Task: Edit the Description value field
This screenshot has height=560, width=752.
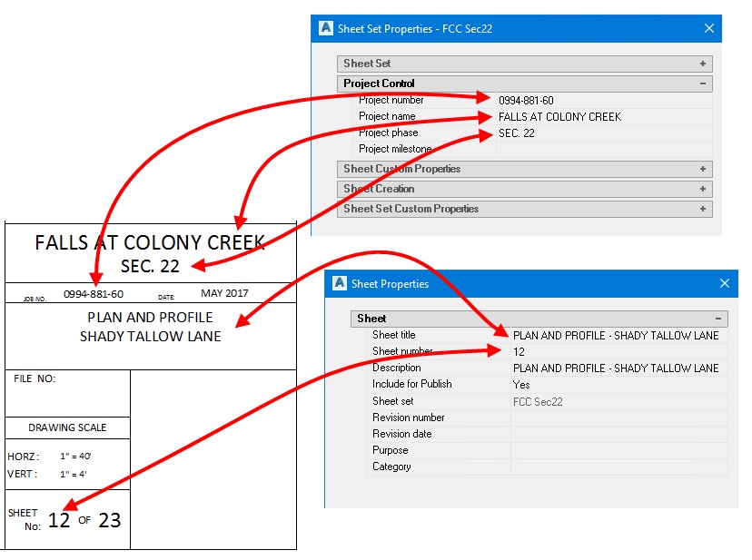Action: 619,368
